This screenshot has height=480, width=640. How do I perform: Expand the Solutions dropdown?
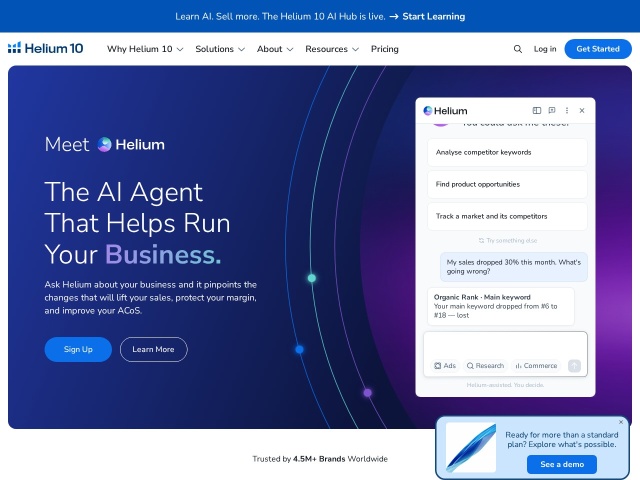220,49
